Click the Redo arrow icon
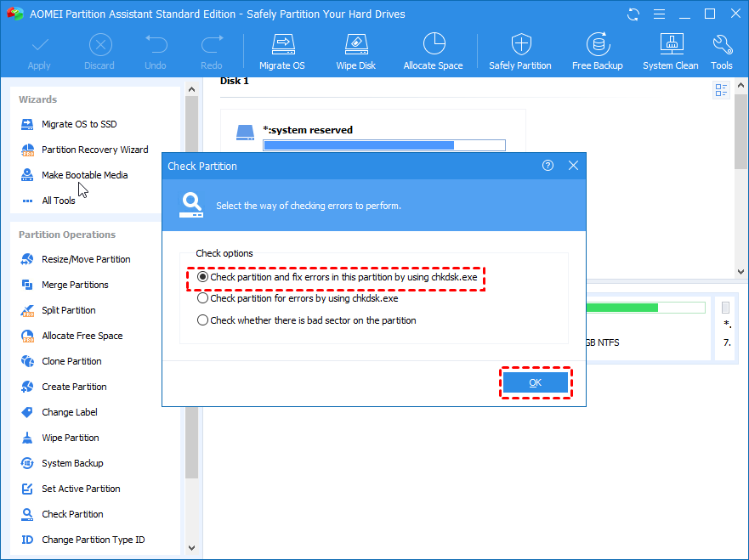Viewport: 749px width, 560px height. click(212, 45)
